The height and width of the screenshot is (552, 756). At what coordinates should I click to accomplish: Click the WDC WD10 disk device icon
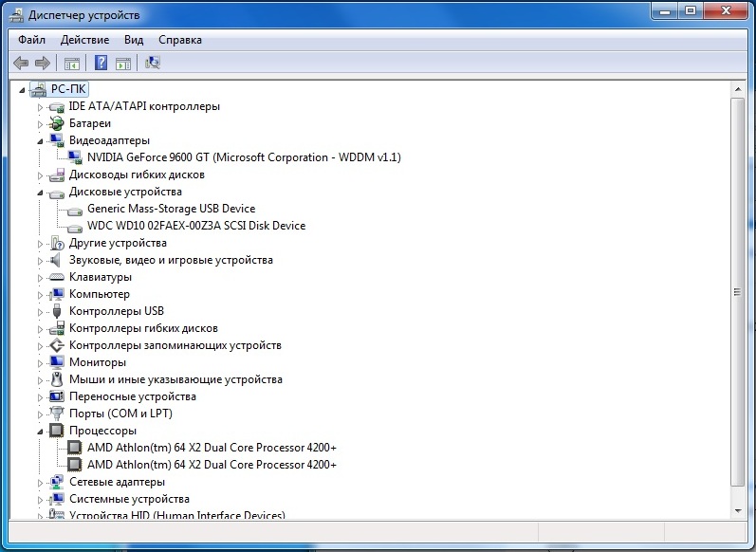click(75, 228)
